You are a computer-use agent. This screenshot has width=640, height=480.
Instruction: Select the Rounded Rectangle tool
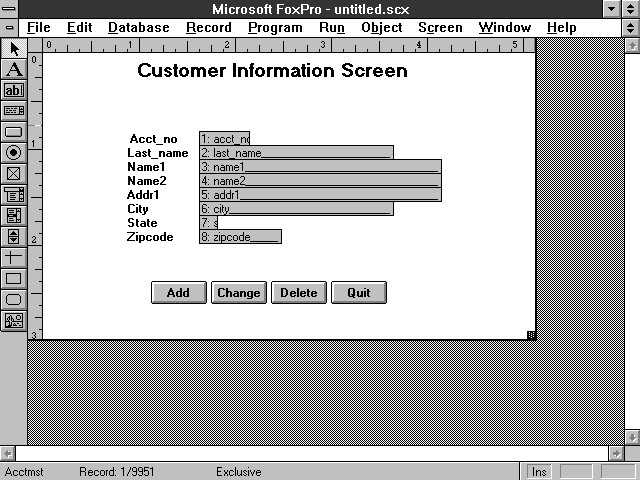coord(14,299)
